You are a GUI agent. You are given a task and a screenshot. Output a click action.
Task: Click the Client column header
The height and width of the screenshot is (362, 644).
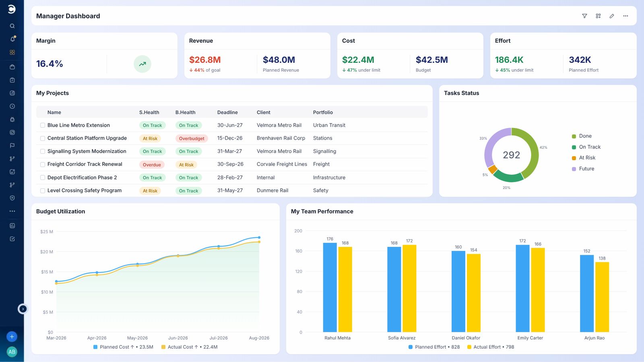tap(264, 112)
